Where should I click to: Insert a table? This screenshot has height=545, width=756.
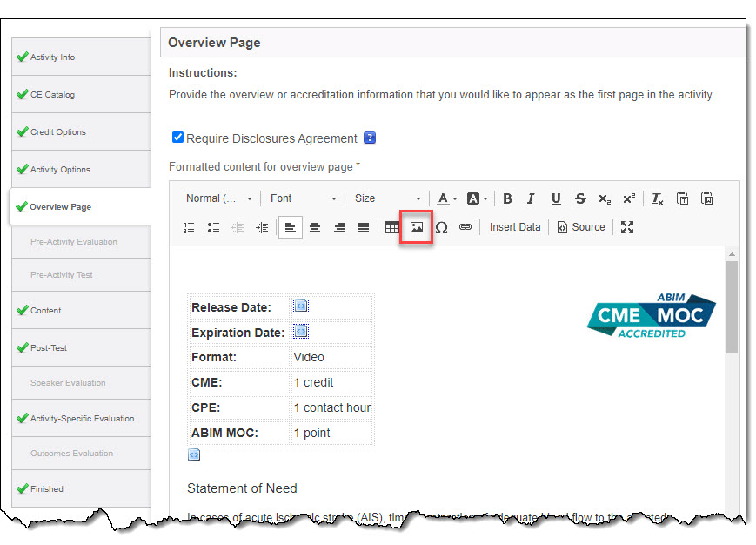coord(392,227)
